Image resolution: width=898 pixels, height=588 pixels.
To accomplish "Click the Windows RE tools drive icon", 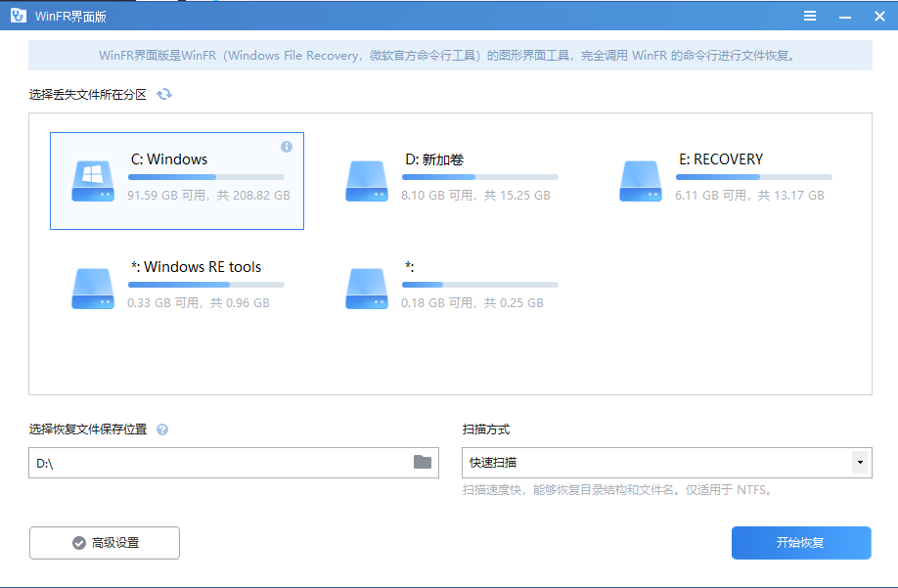I will (x=92, y=288).
